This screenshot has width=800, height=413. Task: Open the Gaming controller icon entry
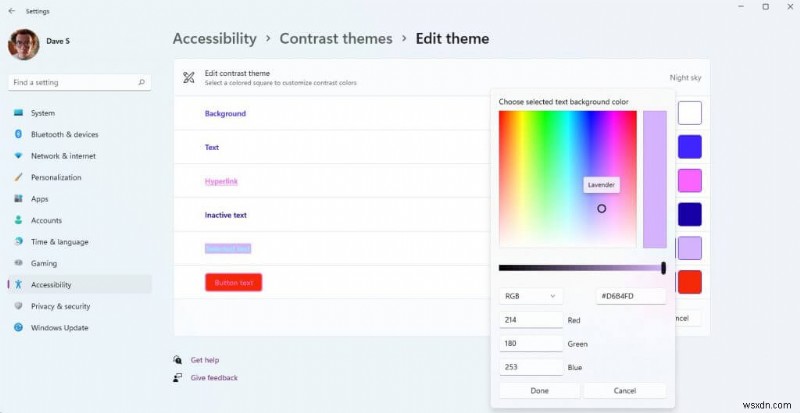(x=18, y=263)
